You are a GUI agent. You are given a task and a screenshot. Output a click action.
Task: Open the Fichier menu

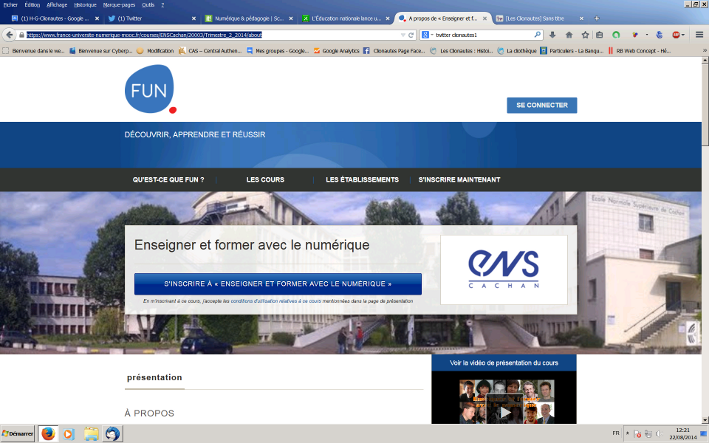[x=10, y=5]
